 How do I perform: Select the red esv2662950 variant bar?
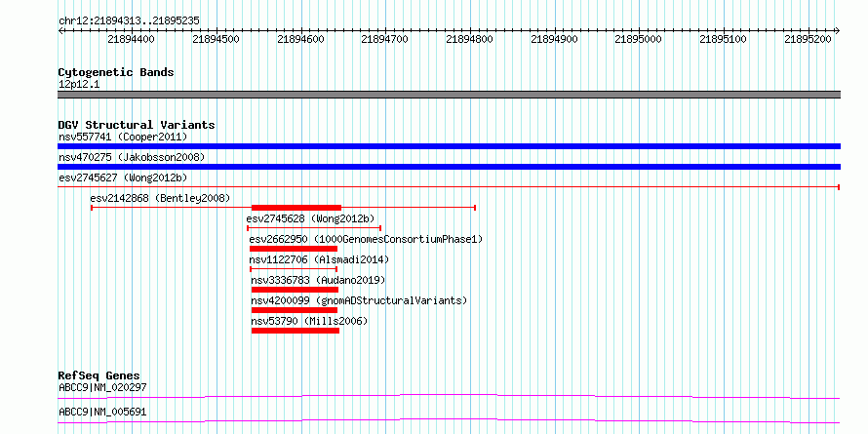tap(294, 249)
